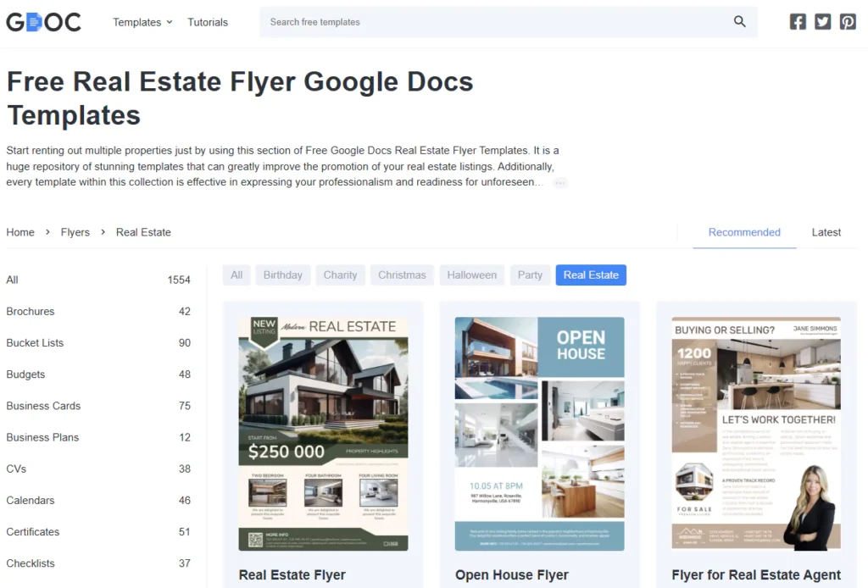
Task: Deselect the Real Estate filter chip
Action: [590, 275]
